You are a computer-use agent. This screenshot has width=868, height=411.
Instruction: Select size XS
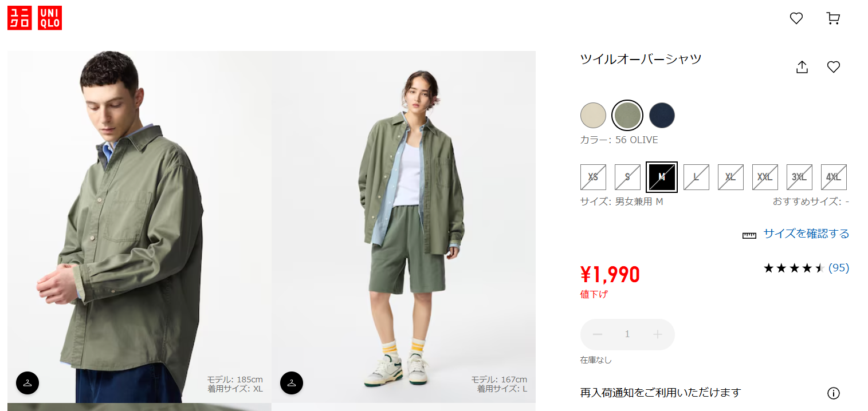[593, 177]
